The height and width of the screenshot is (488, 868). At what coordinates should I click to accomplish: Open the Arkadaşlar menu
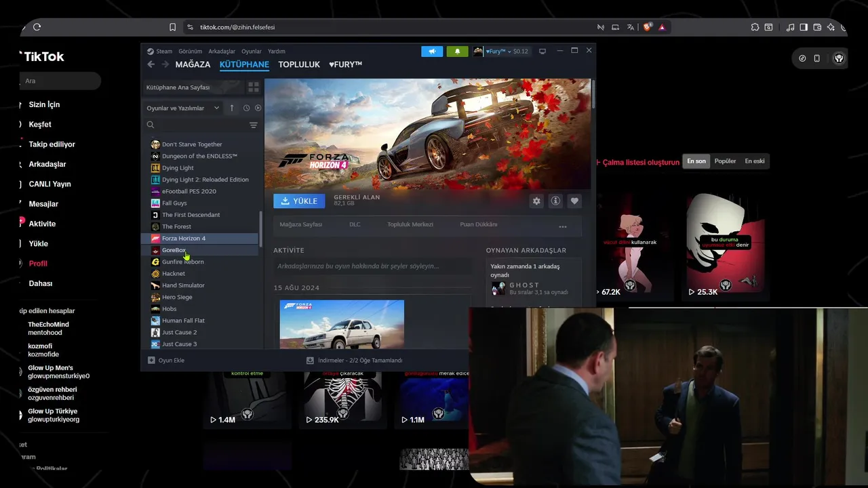coord(222,51)
